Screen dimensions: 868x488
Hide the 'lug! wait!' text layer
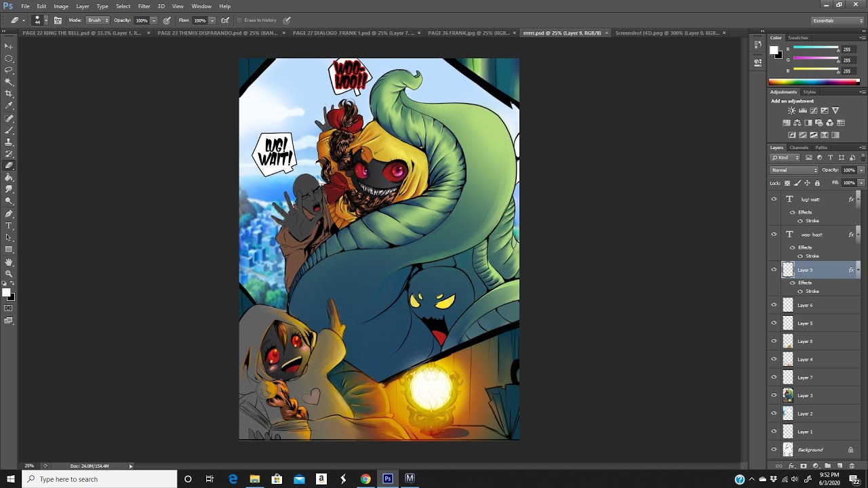tap(774, 199)
